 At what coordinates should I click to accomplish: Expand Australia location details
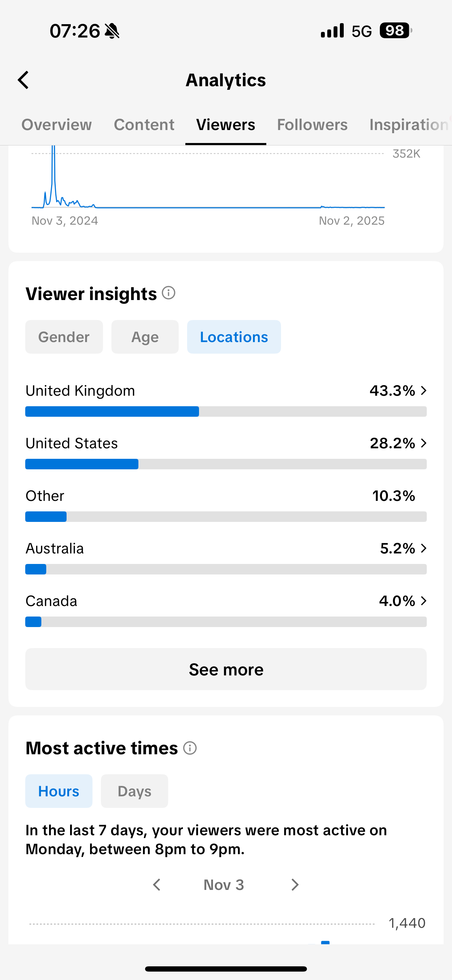click(x=226, y=557)
